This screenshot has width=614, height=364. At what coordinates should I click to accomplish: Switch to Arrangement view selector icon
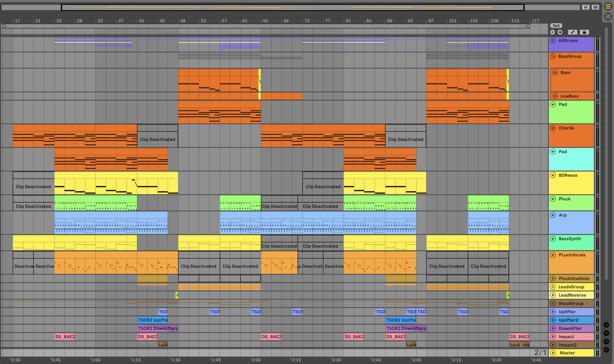[x=608, y=7]
